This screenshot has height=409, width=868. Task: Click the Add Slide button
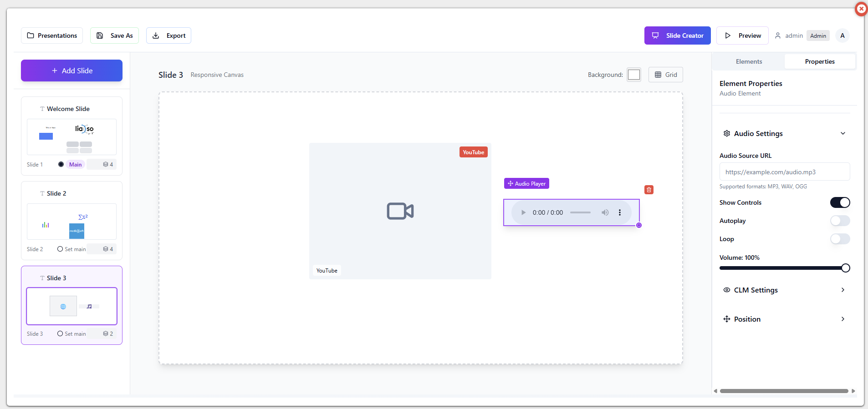71,71
